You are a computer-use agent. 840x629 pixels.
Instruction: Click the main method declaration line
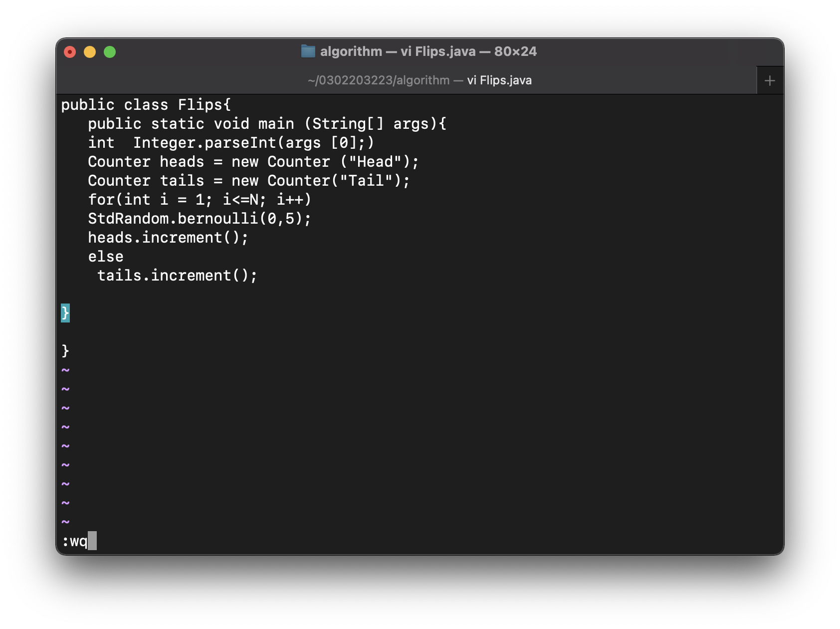267,124
